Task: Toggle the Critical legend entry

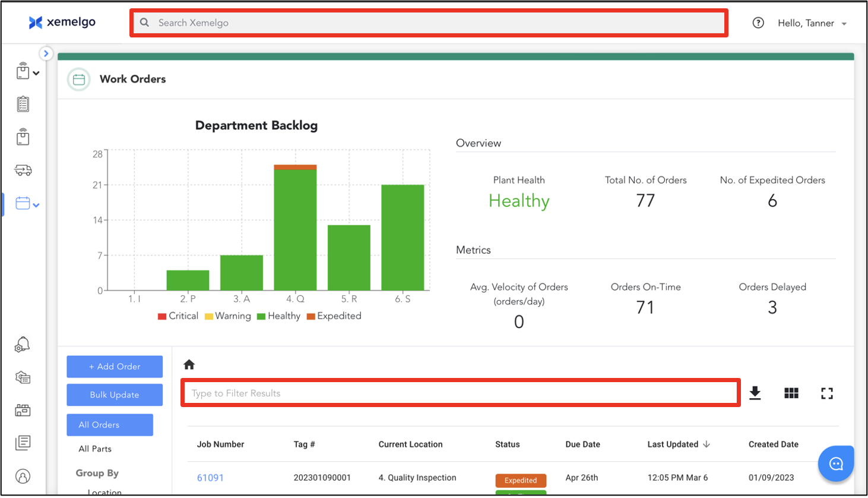Action: point(178,316)
